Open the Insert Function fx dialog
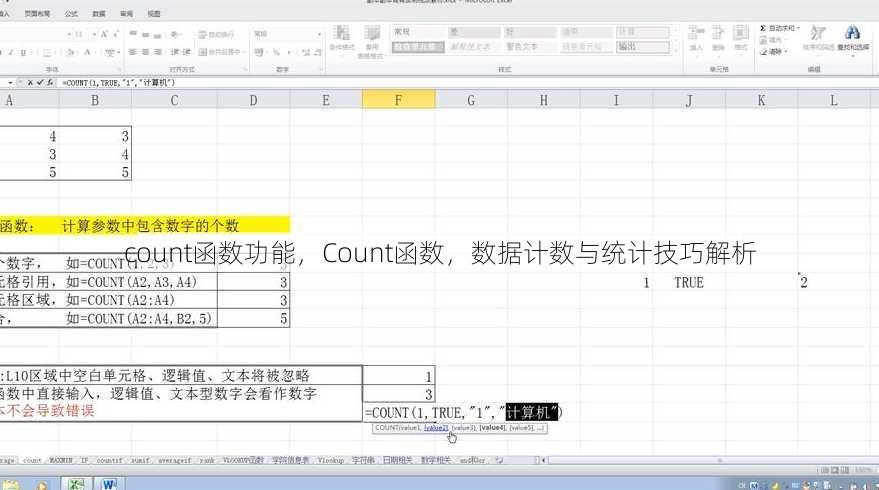 click(x=49, y=82)
